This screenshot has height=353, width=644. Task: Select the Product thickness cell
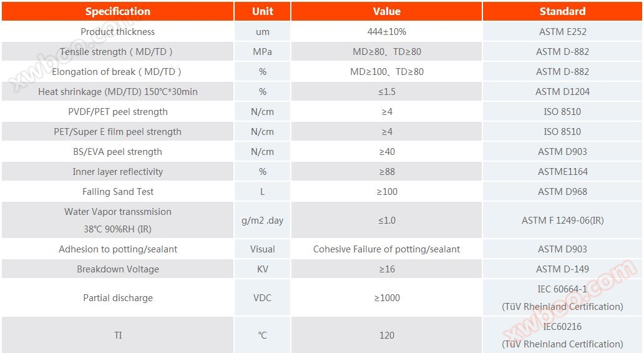[118, 32]
